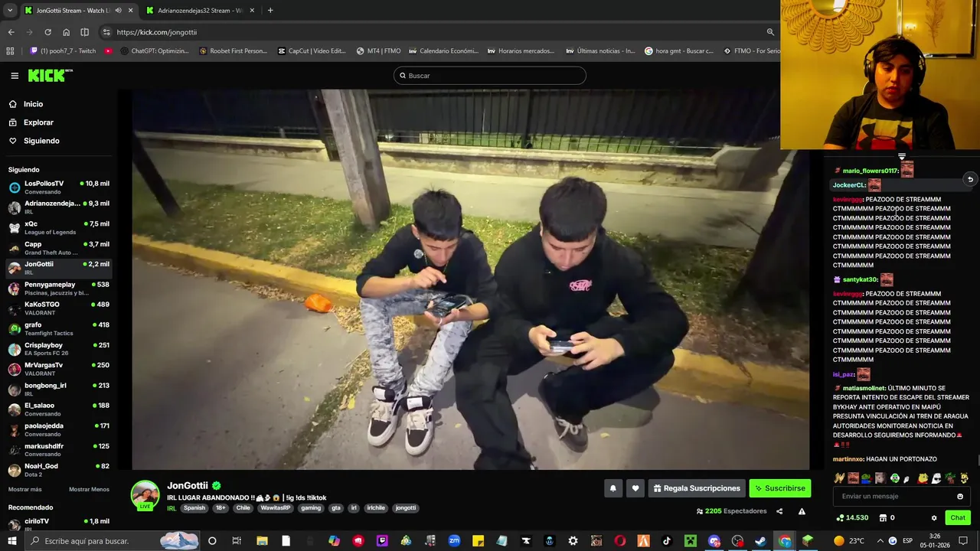The height and width of the screenshot is (551, 980).
Task: Open the browser side panel icon
Action: (84, 32)
